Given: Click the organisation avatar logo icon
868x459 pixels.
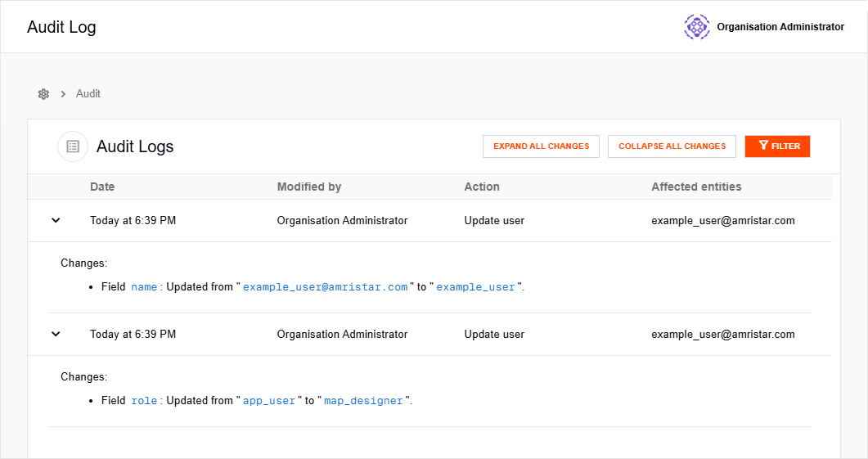Looking at the screenshot, I should (x=696, y=26).
